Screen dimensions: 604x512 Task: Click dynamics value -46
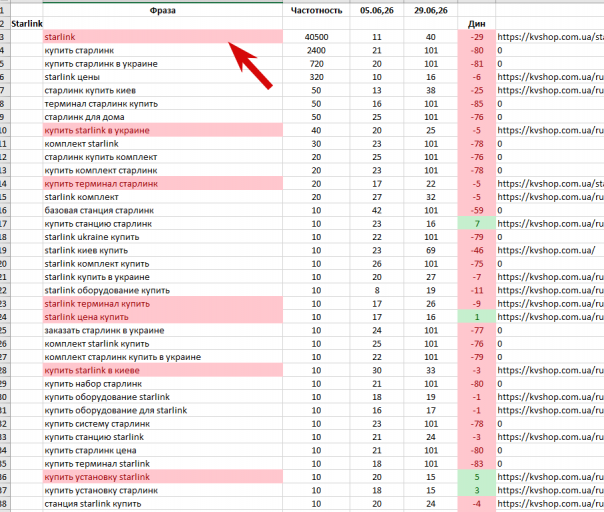(476, 250)
